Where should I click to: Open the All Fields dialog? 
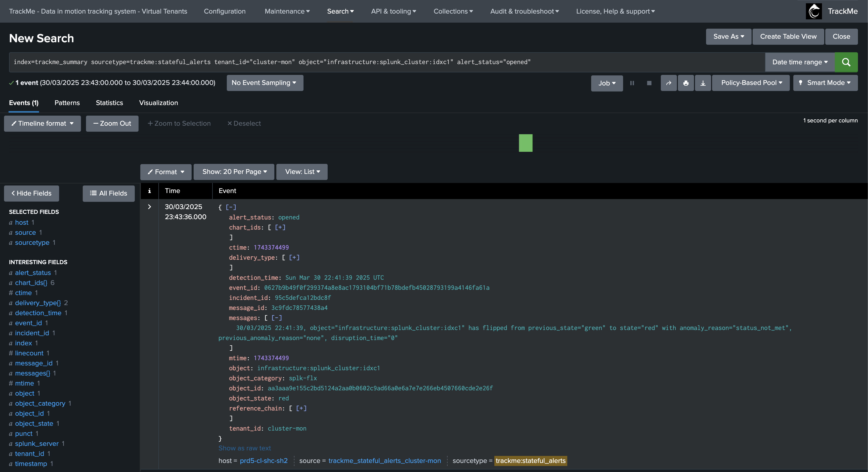pos(109,193)
